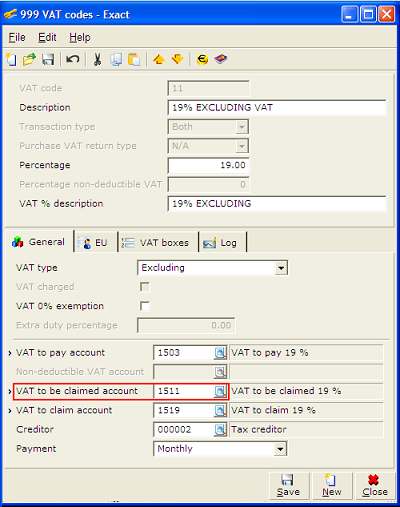400x507 pixels.
Task: Open the Edit menu
Action: click(47, 37)
